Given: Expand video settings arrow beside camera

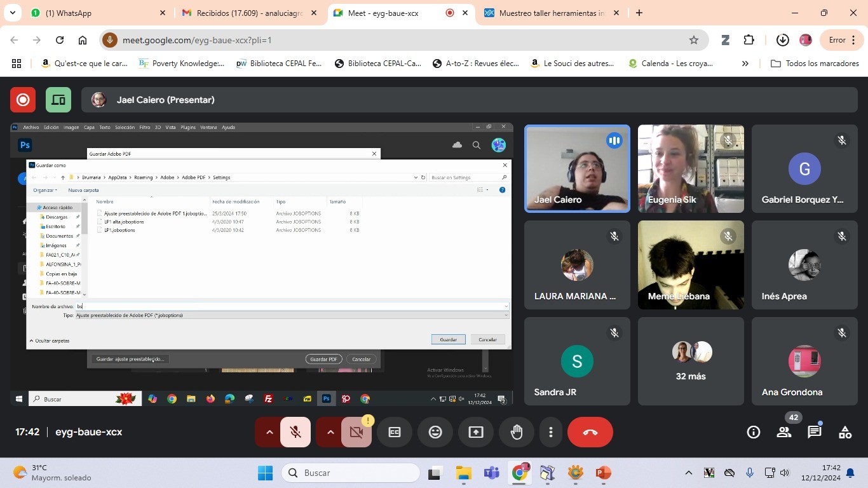Looking at the screenshot, I should (x=330, y=432).
